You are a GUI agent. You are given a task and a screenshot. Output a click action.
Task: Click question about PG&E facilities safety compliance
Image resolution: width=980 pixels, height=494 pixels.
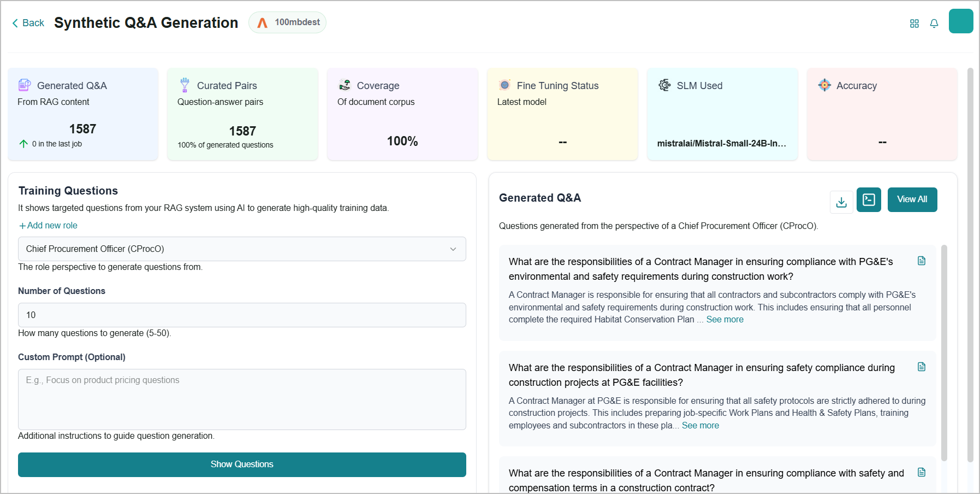702,375
